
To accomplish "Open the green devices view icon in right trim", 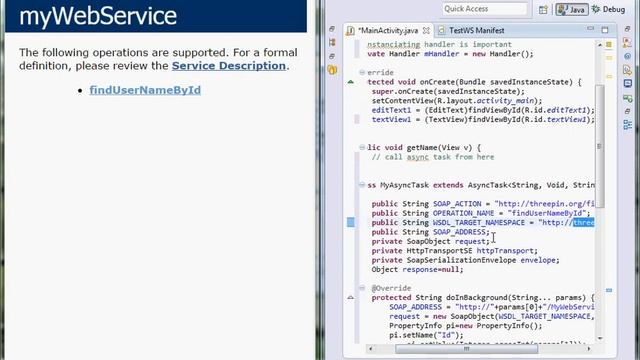I will 627,98.
